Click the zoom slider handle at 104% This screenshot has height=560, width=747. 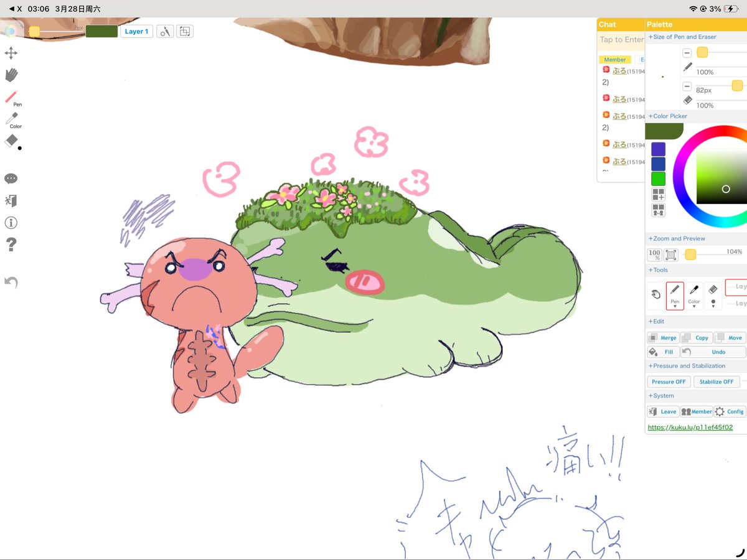coord(690,254)
